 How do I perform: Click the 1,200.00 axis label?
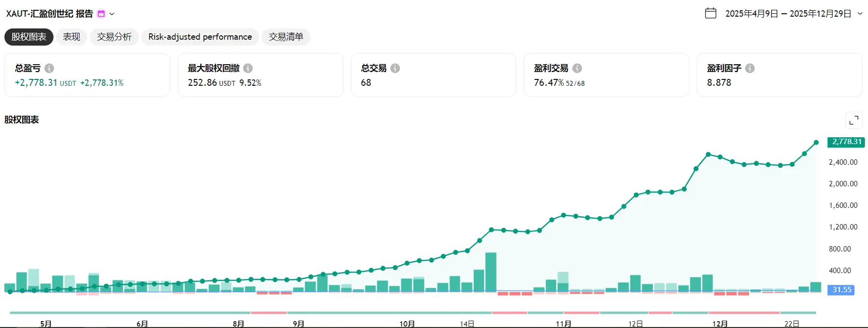(x=843, y=227)
